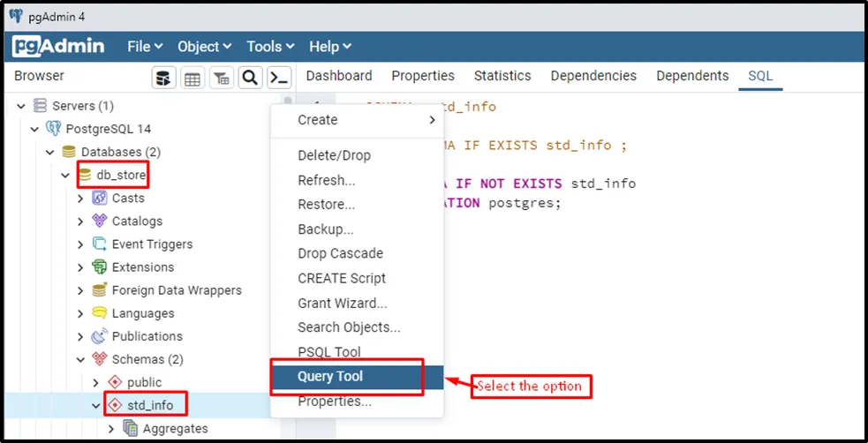Expand the public schema node

point(96,382)
